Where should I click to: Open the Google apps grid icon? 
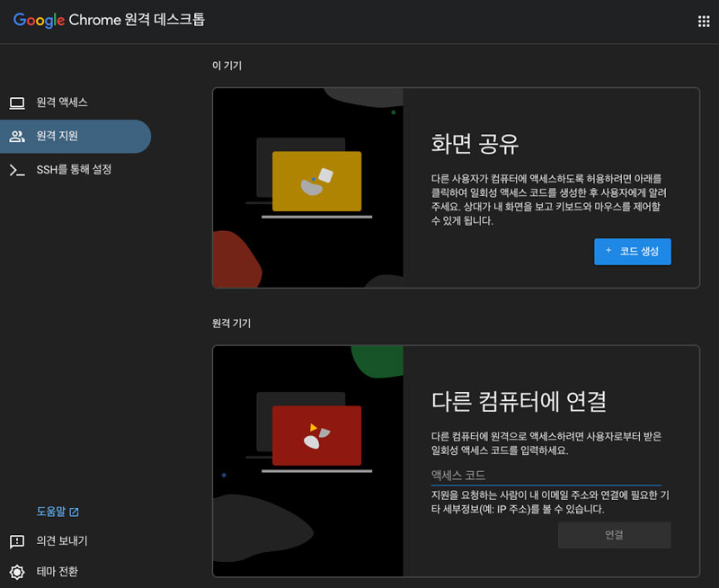(704, 21)
